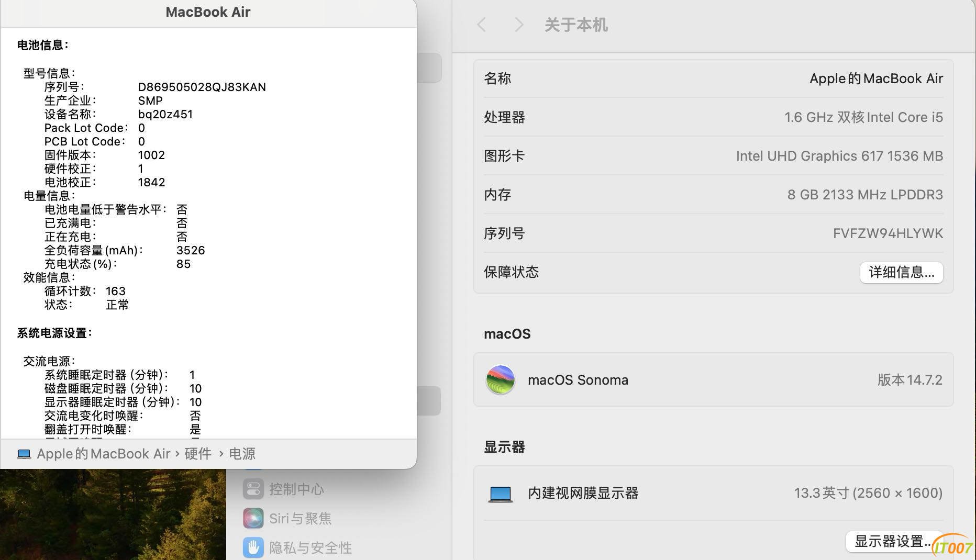
Task: Open 隐私与安全性 settings
Action: (x=297, y=547)
